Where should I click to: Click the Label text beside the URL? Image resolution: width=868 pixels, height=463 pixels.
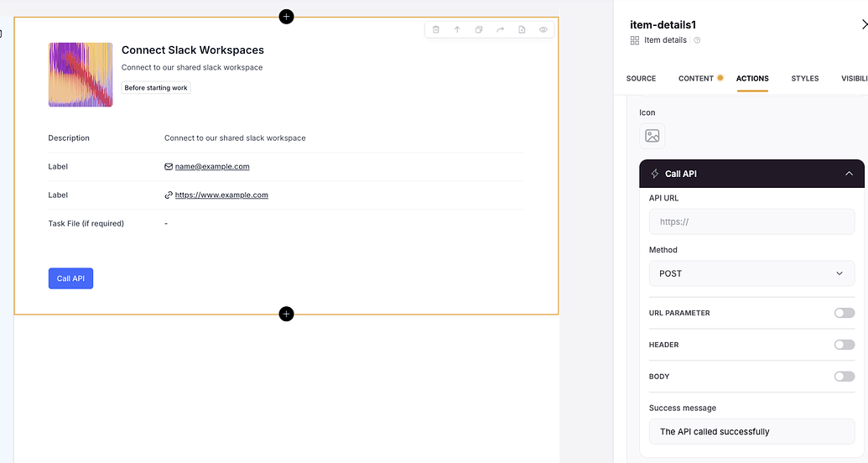click(x=58, y=195)
